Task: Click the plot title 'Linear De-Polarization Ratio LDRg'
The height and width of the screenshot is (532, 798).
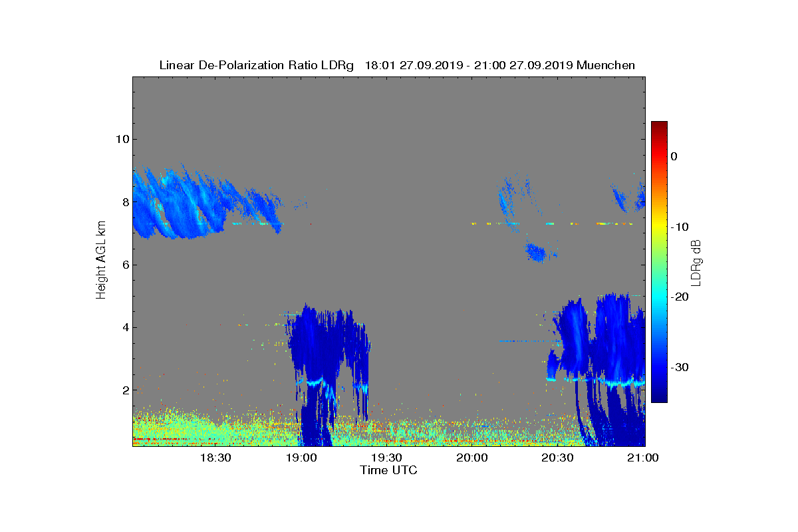Action: pos(257,65)
